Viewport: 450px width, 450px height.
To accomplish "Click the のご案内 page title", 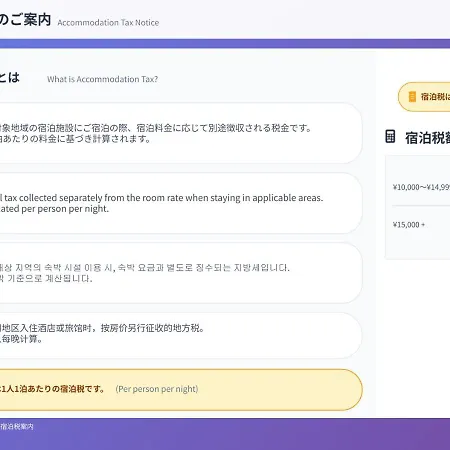I will (25, 20).
